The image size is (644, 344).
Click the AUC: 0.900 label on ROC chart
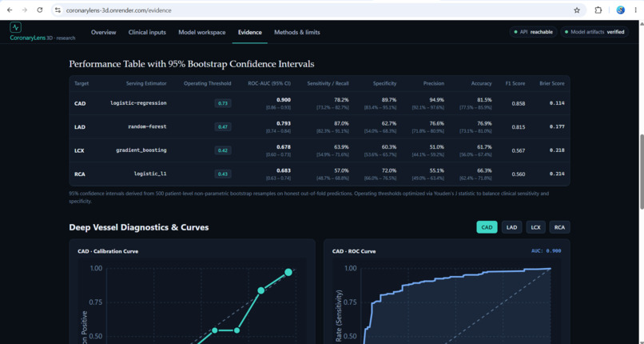pos(547,250)
